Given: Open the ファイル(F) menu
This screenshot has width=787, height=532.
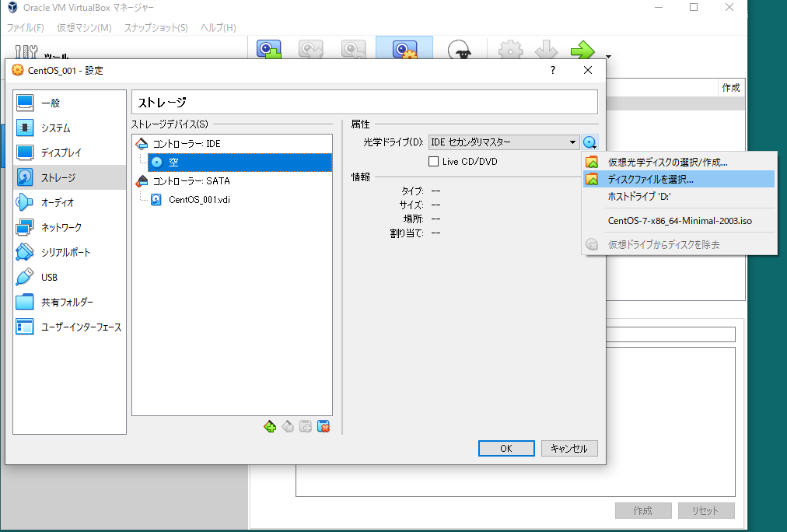Looking at the screenshot, I should click(25, 27).
